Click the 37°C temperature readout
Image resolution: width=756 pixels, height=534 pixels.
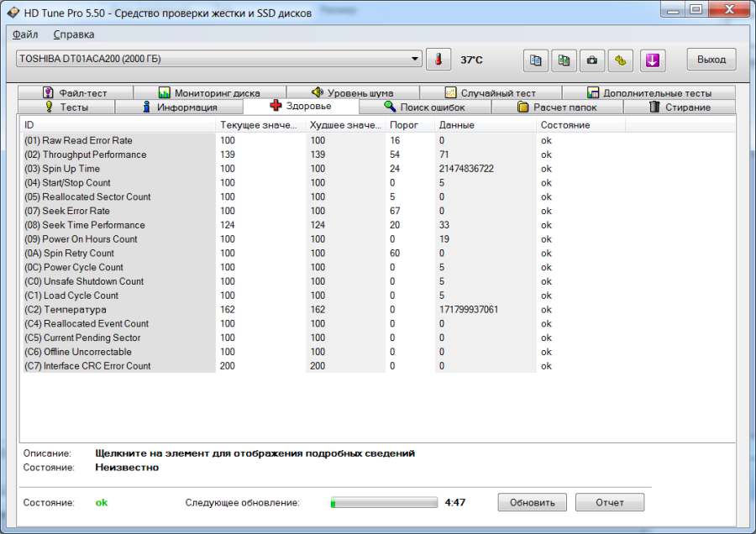coord(471,60)
